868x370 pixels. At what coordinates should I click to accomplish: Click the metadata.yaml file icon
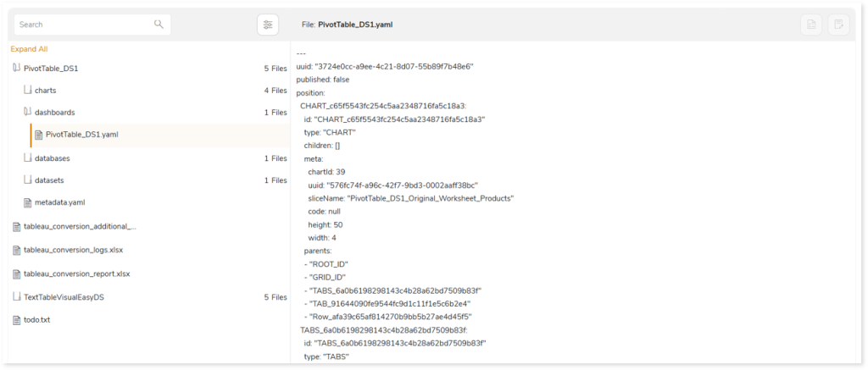point(28,202)
